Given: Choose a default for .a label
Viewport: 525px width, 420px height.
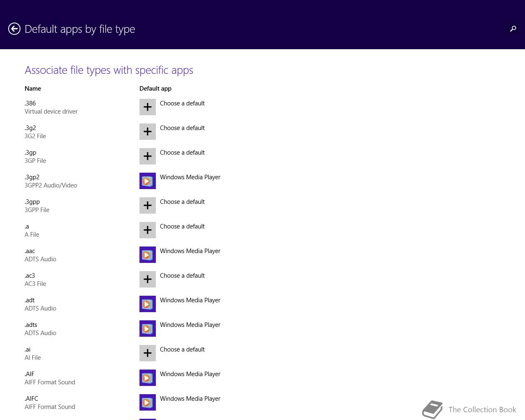Looking at the screenshot, I should click(182, 226).
